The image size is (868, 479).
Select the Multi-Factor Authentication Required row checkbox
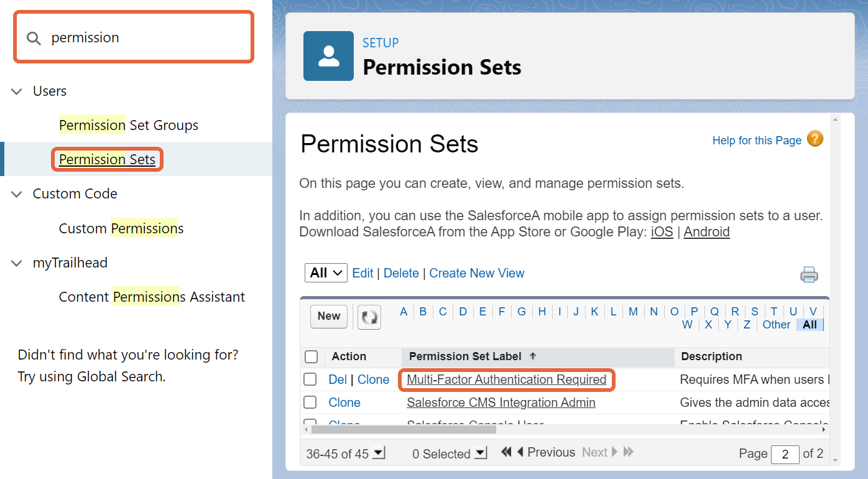click(x=310, y=379)
